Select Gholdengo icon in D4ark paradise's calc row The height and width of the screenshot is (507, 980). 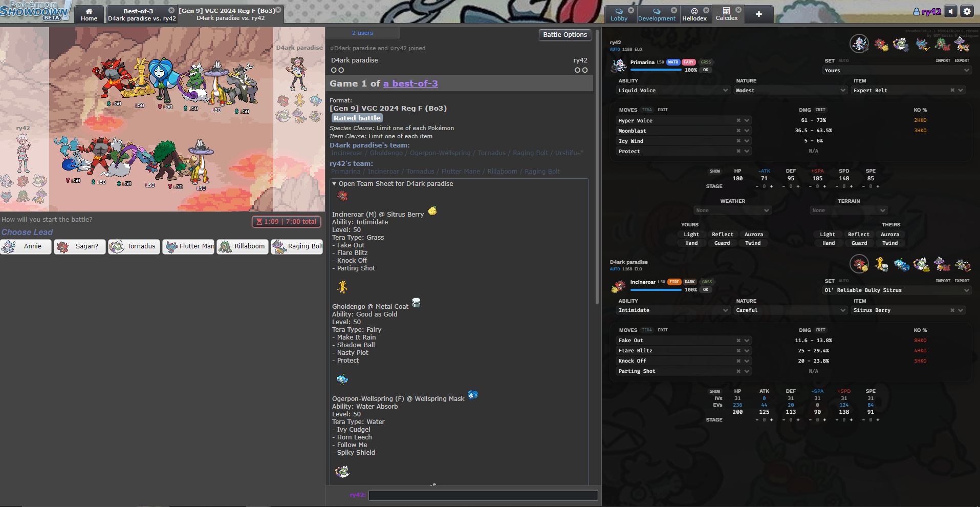(x=881, y=264)
